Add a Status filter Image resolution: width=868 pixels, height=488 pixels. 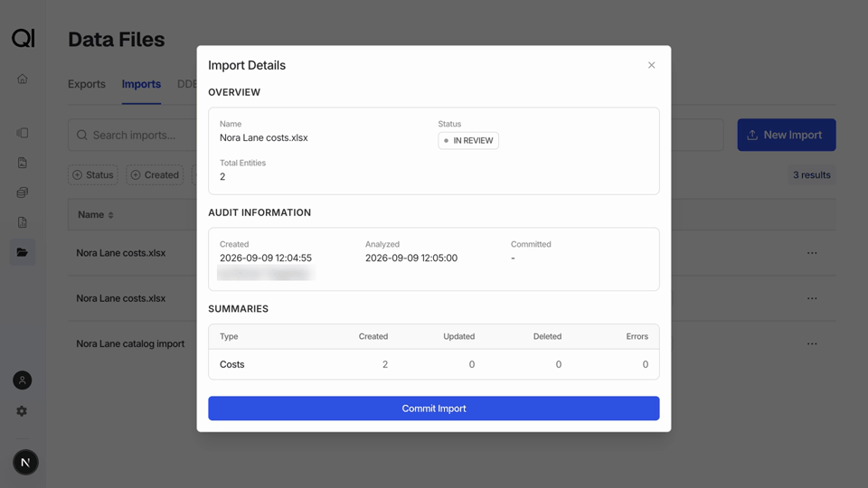93,174
